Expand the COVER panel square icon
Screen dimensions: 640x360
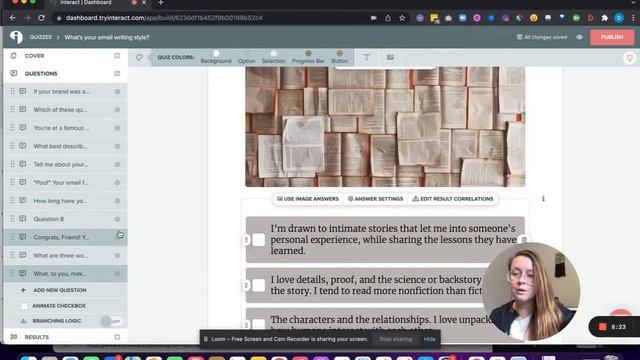tap(117, 56)
